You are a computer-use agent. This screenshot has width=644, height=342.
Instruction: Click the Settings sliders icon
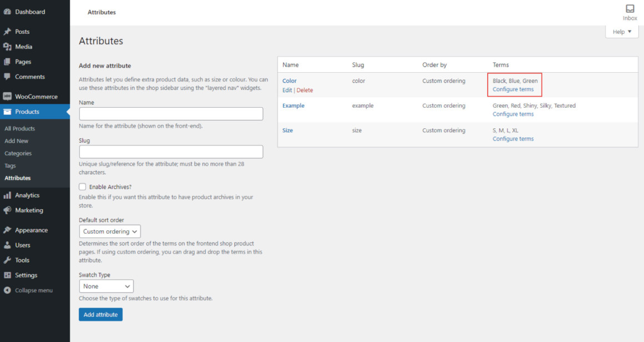tap(7, 275)
